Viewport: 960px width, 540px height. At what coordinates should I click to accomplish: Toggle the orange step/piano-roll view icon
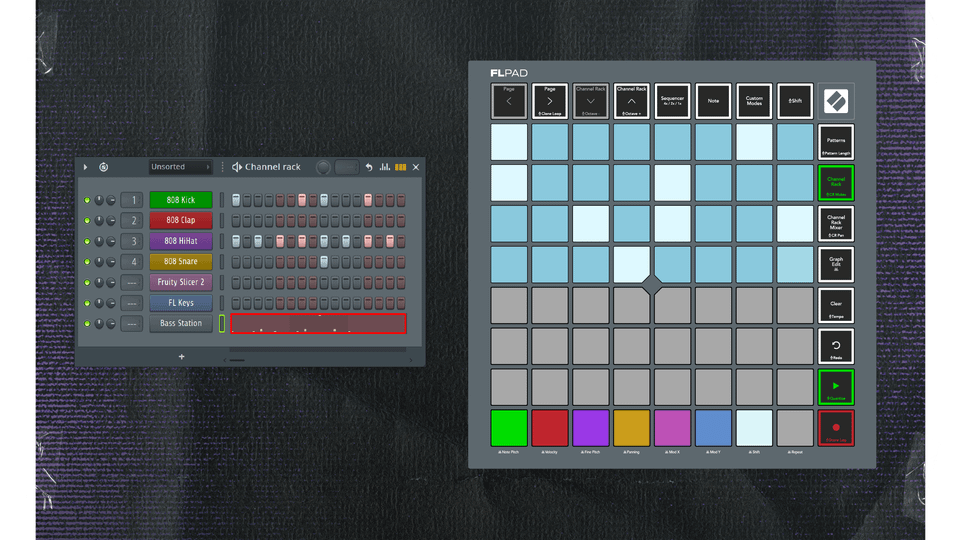click(x=400, y=167)
